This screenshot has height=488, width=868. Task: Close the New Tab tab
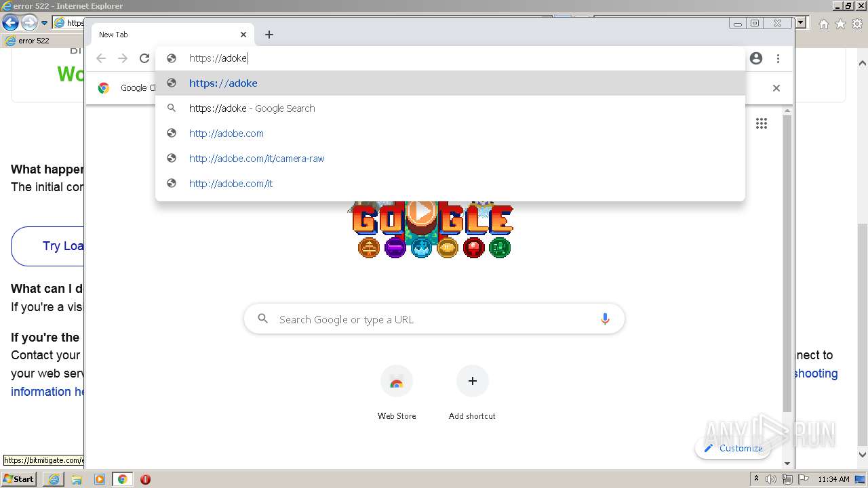(x=243, y=35)
